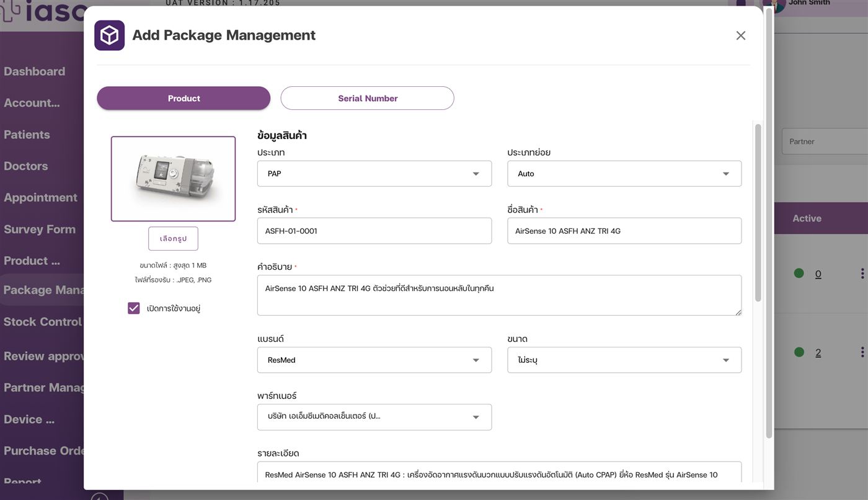Click the package box icon in dialog header
This screenshot has height=500, width=868.
pos(109,35)
